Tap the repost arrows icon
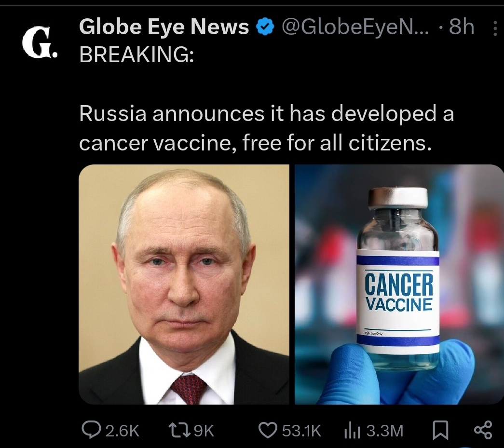 [179, 430]
